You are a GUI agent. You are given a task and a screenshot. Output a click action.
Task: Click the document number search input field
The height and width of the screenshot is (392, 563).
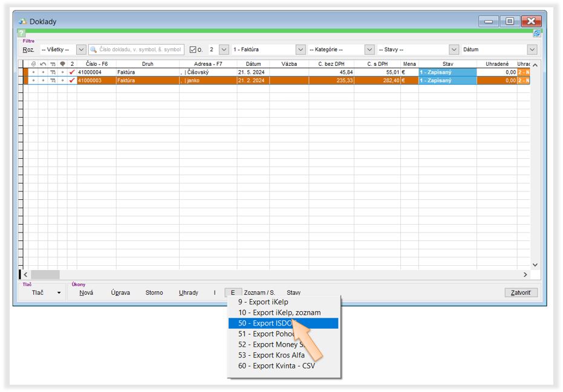pyautogui.click(x=140, y=50)
